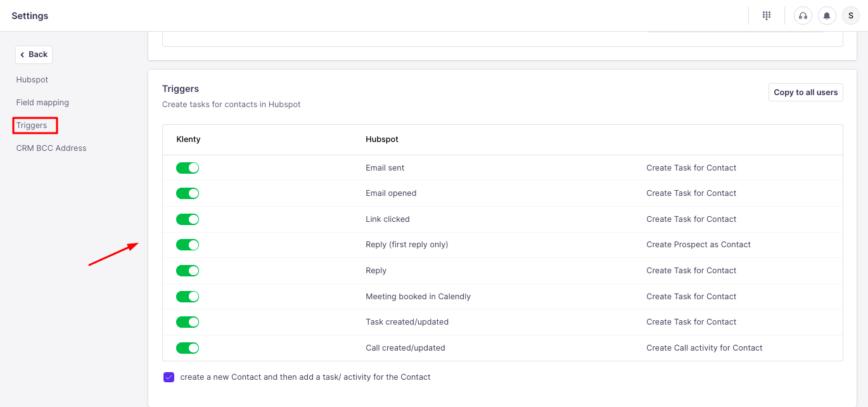Open the user avatar S menu
The image size is (868, 407).
click(x=850, y=16)
